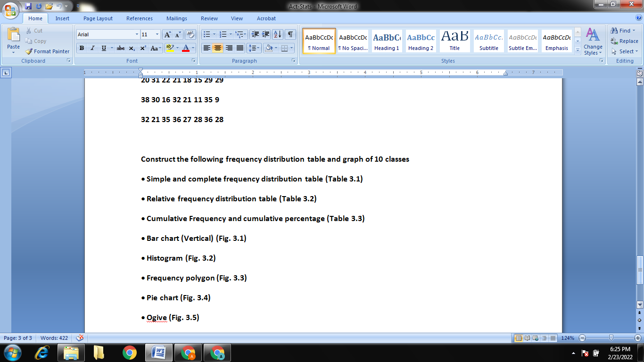This screenshot has height=362, width=644.
Task: Toggle show paragraph marks
Action: [x=290, y=34]
